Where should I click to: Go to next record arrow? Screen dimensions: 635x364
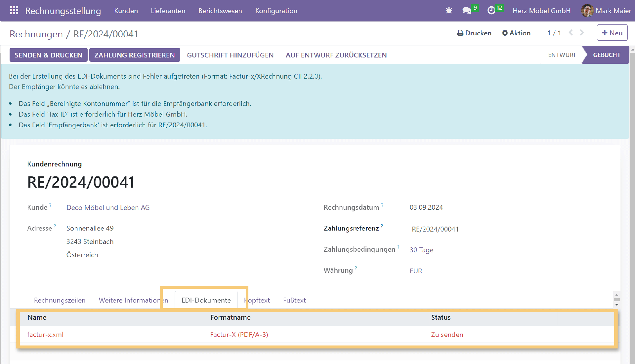582,33
